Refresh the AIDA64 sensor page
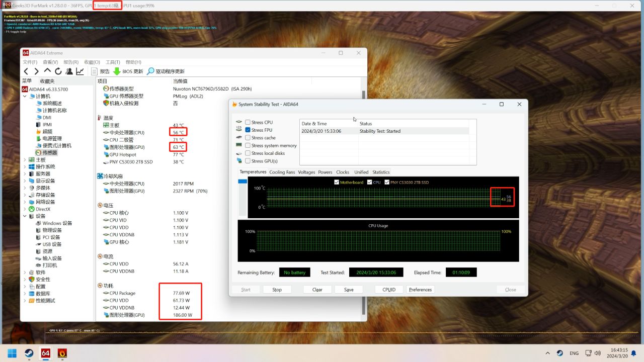 (x=58, y=71)
